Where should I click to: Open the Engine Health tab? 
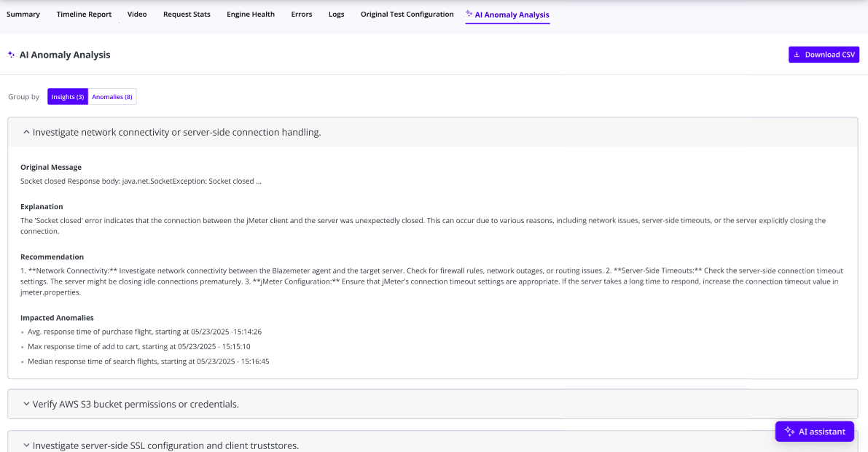coord(251,15)
